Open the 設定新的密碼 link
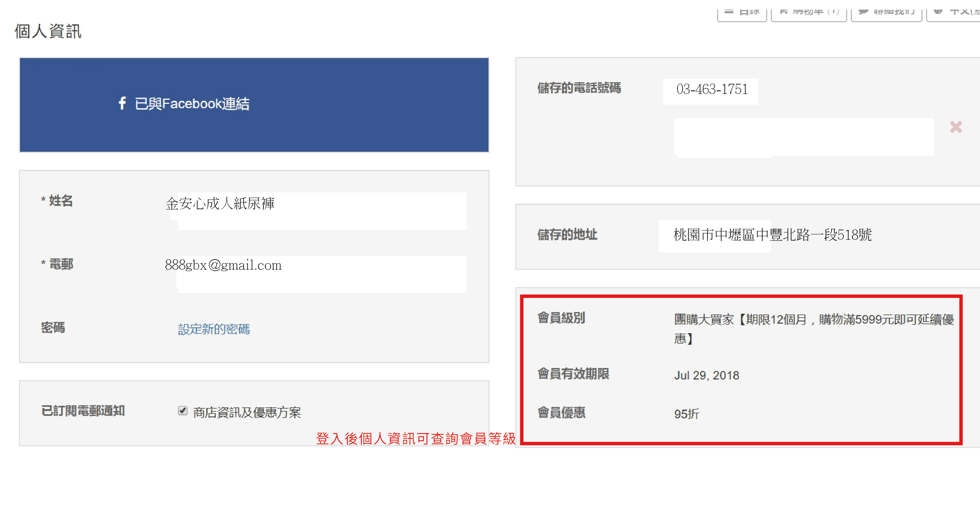This screenshot has width=980, height=505. click(213, 329)
